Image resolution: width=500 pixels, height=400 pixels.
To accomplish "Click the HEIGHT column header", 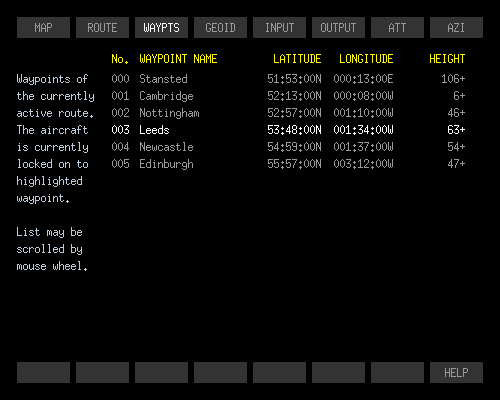I will tap(447, 59).
